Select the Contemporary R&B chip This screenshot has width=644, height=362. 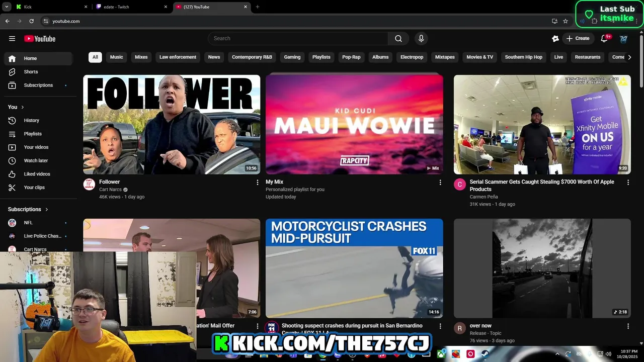click(x=252, y=57)
